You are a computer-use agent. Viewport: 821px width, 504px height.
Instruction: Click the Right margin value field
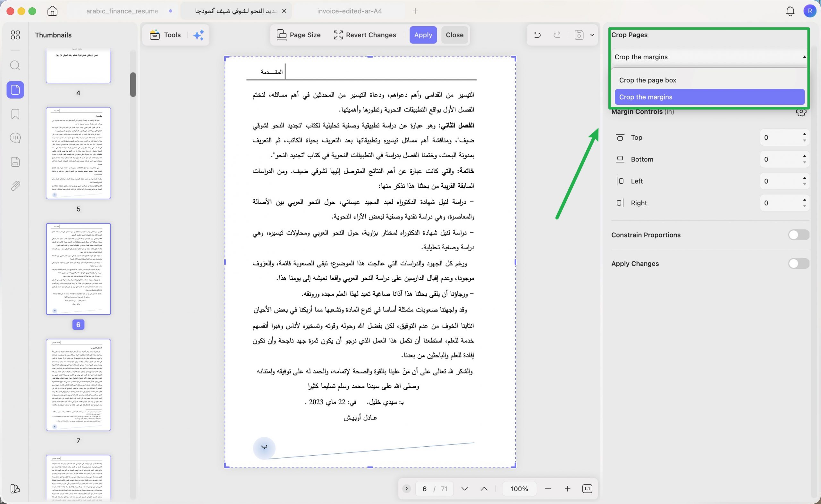point(780,203)
